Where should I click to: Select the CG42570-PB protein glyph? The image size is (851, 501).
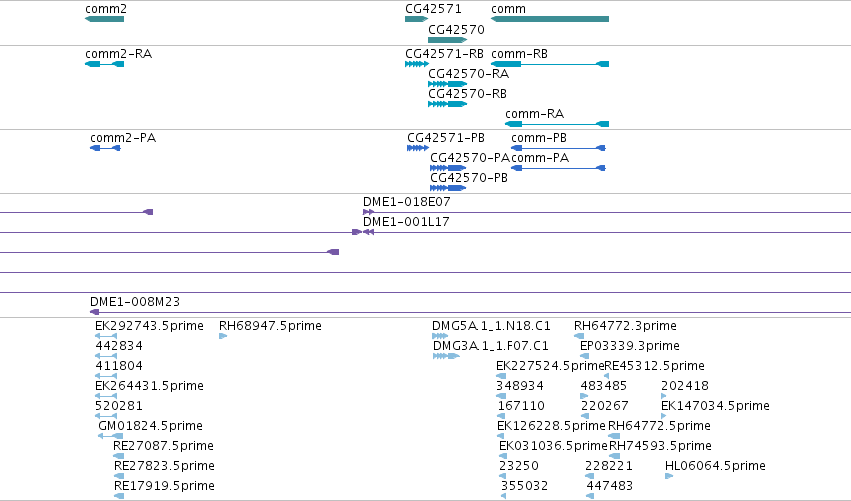click(448, 188)
